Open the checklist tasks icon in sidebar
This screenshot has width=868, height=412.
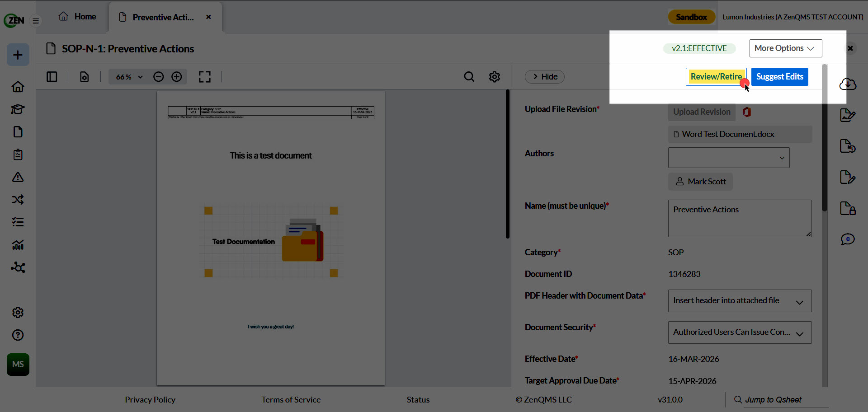point(18,222)
